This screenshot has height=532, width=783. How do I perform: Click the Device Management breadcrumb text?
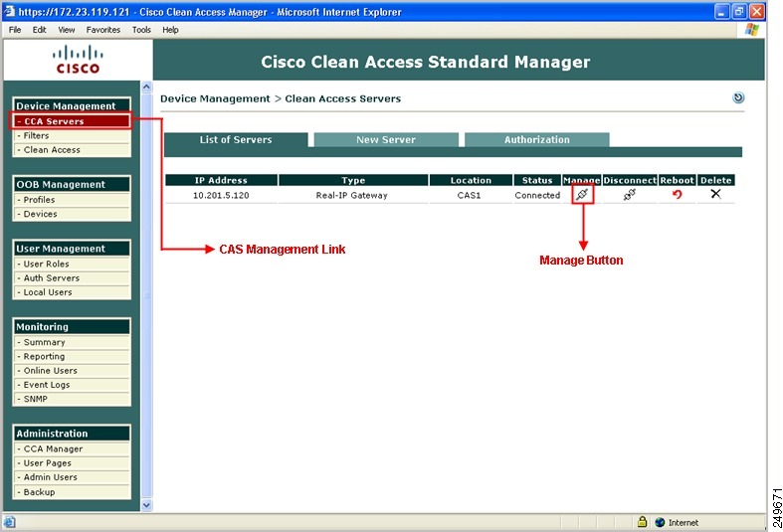click(215, 98)
